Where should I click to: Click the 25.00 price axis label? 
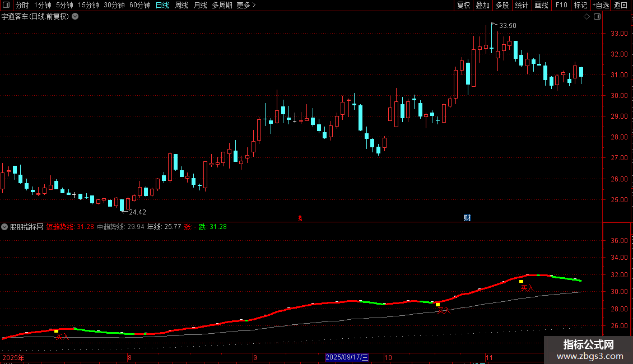619,200
